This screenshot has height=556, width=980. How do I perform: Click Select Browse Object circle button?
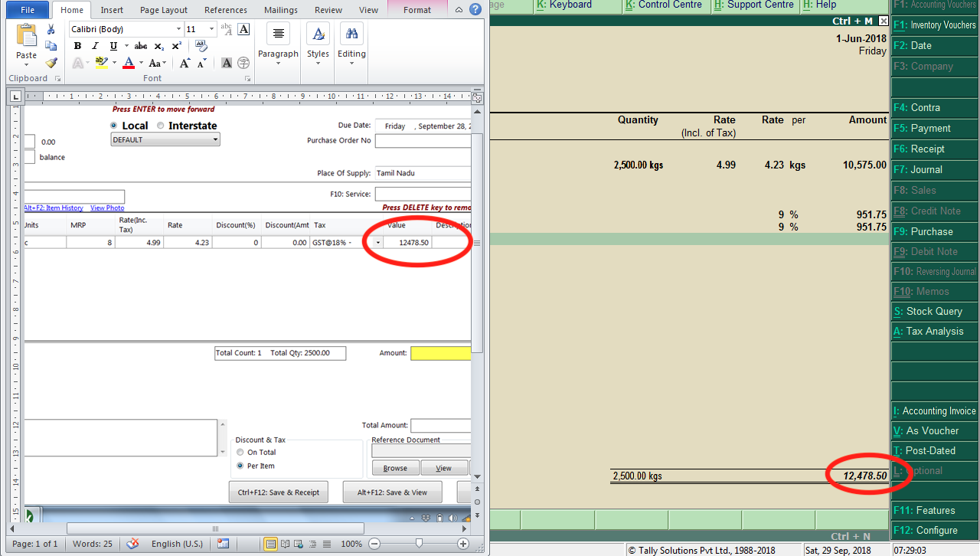coord(477,502)
